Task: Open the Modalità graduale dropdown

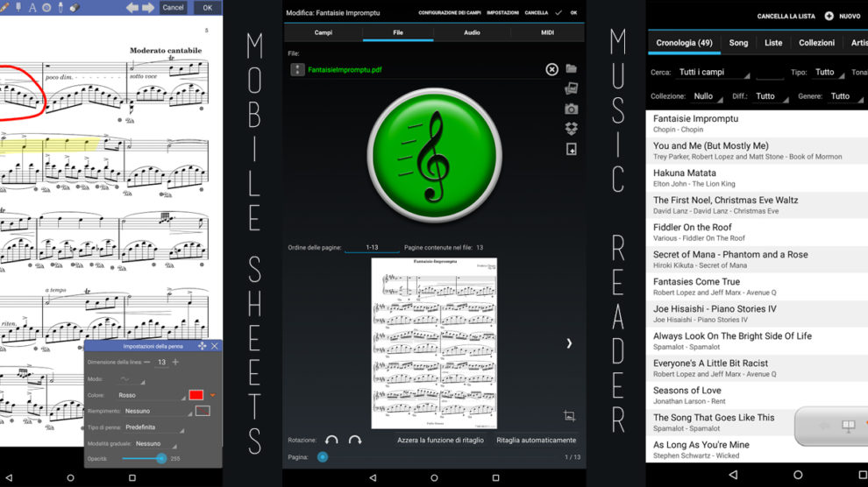Action: [x=155, y=444]
